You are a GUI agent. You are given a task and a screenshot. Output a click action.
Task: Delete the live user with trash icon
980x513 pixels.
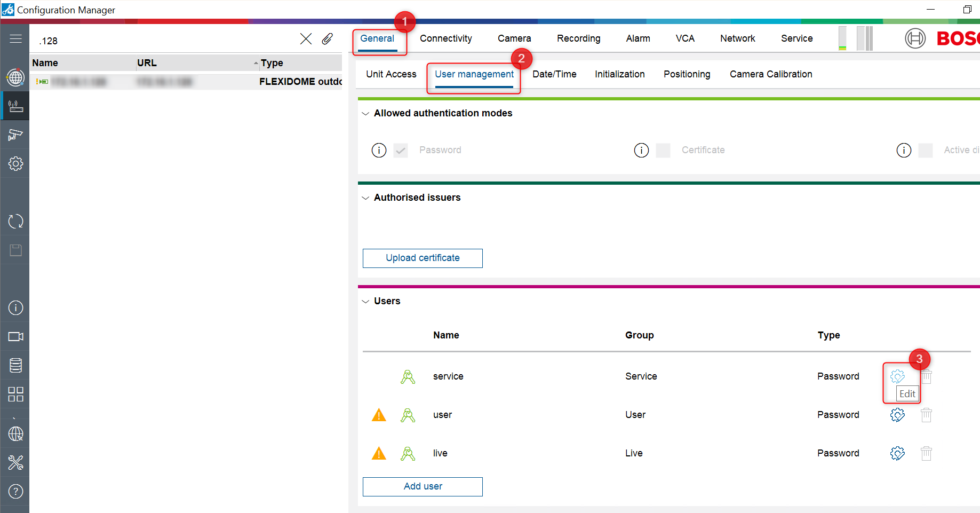pyautogui.click(x=926, y=453)
